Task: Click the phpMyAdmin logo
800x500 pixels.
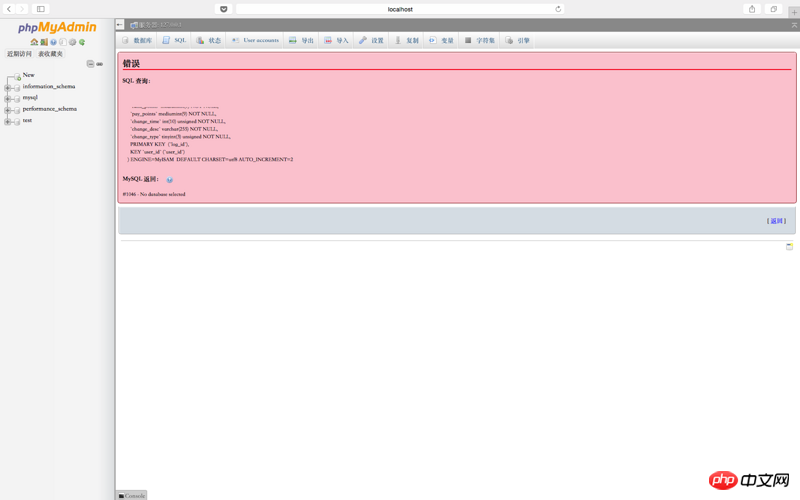Action: (57, 27)
